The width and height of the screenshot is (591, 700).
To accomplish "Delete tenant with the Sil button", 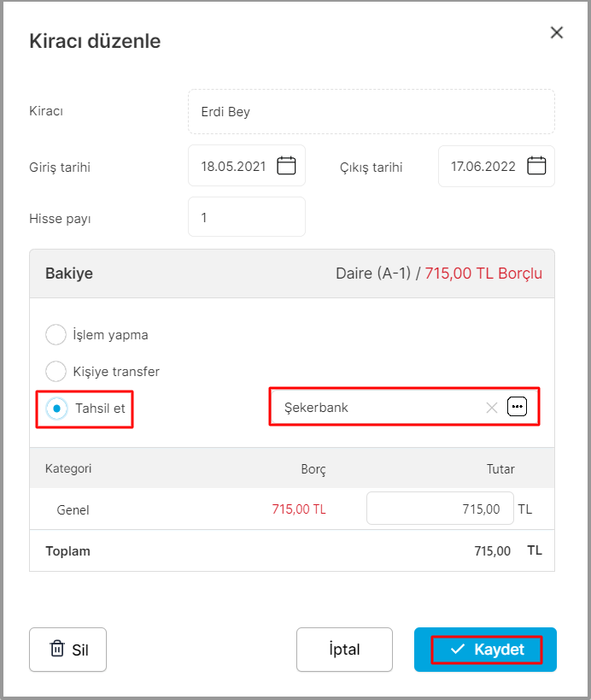I will 67,649.
